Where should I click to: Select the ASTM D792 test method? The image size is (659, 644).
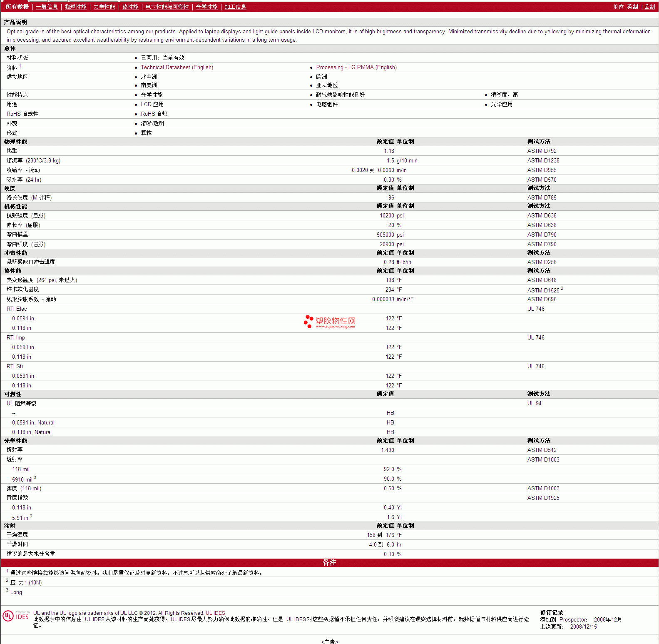point(542,151)
